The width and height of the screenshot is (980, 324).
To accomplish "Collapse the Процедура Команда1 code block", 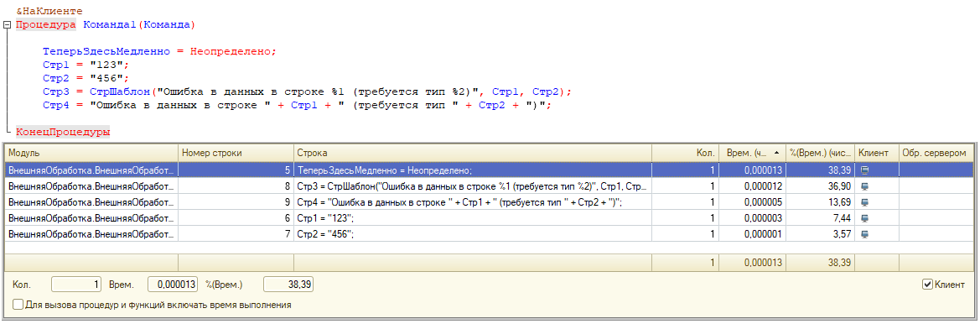I will coord(7,25).
